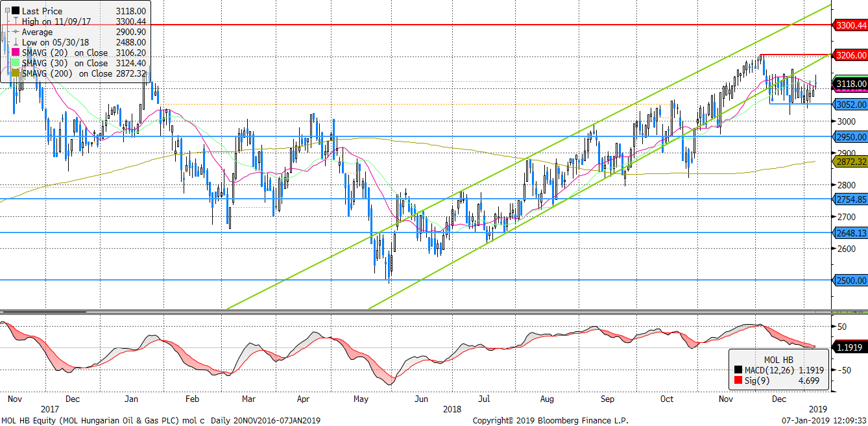The height and width of the screenshot is (426, 868).
Task: Click the May label on time axis
Action: (x=362, y=399)
